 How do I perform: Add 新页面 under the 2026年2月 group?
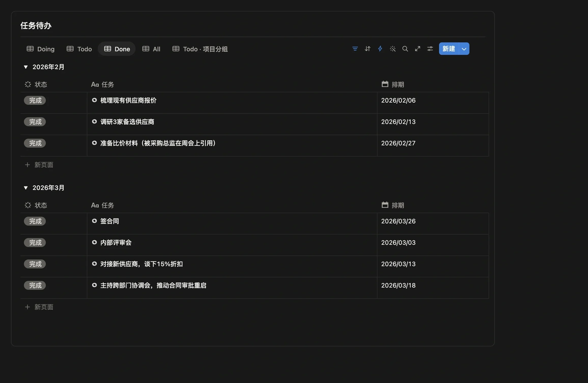pos(39,165)
